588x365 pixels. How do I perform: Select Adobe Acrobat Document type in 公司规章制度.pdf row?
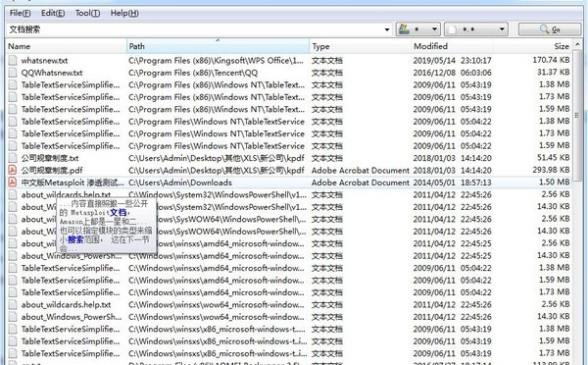pyautogui.click(x=361, y=170)
